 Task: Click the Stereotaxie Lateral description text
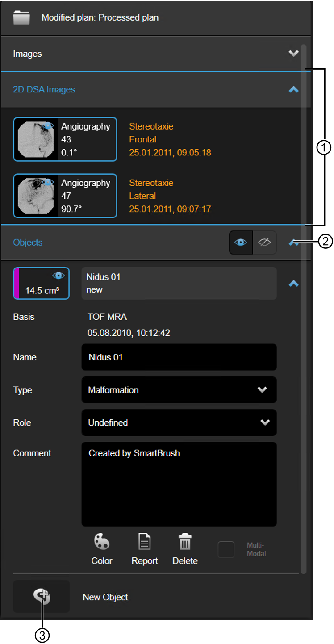tap(170, 196)
